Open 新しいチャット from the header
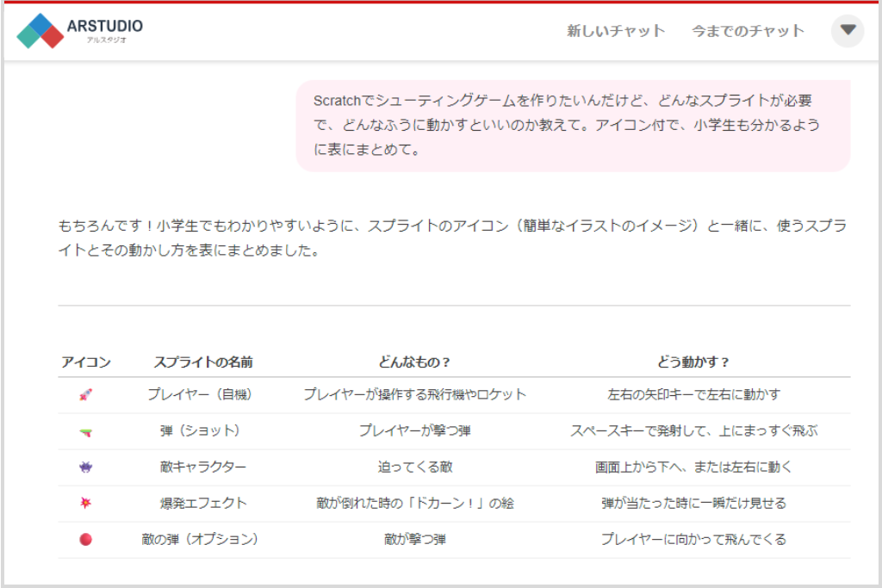 (x=616, y=31)
